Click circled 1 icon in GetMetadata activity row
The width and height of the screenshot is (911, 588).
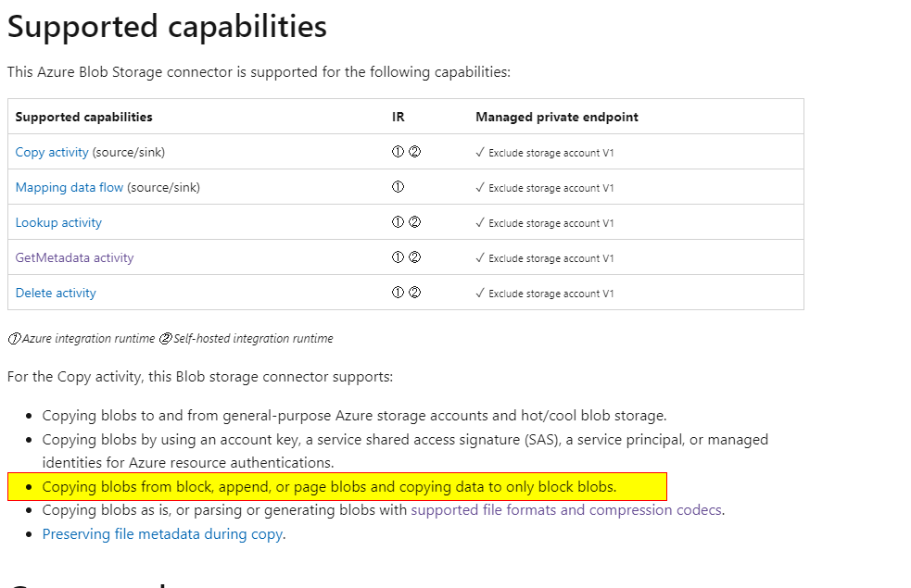[x=398, y=257]
